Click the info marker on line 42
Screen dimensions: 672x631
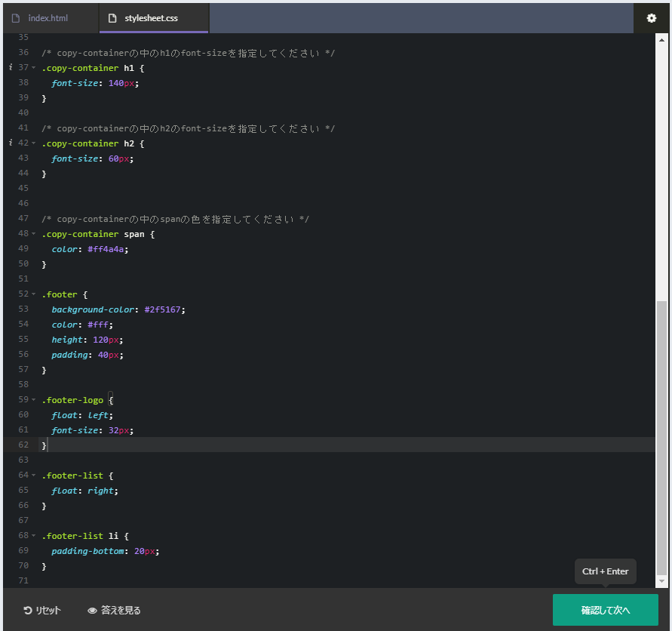coord(11,143)
